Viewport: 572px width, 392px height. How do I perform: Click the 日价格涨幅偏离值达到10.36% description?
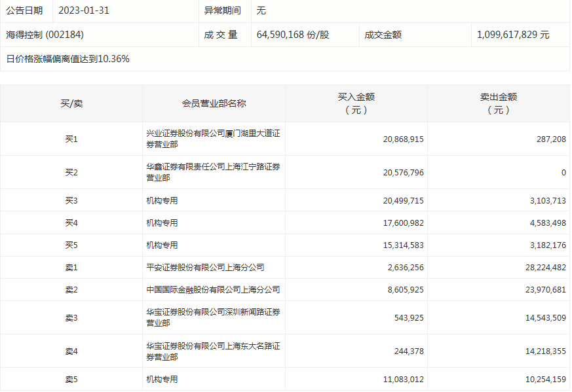click(x=68, y=59)
